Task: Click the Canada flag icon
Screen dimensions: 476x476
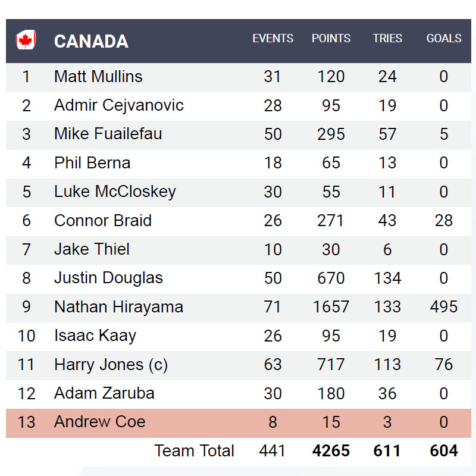Action: (x=26, y=40)
